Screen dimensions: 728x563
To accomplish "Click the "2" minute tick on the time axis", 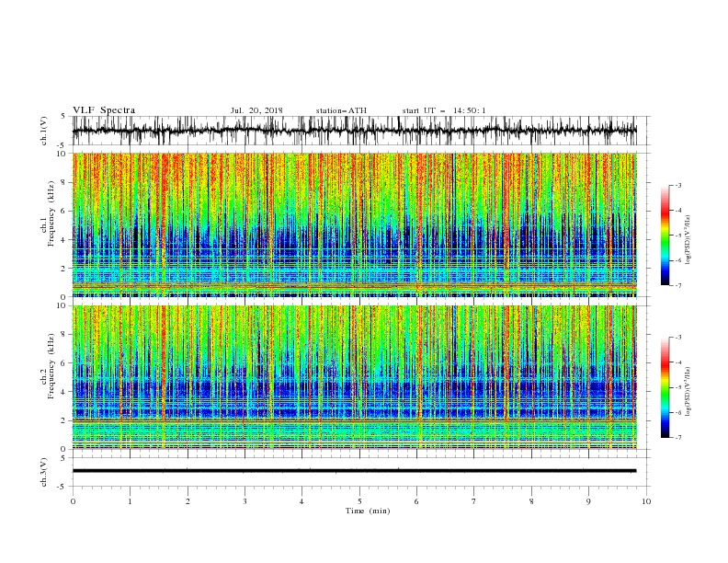I will pos(188,501).
